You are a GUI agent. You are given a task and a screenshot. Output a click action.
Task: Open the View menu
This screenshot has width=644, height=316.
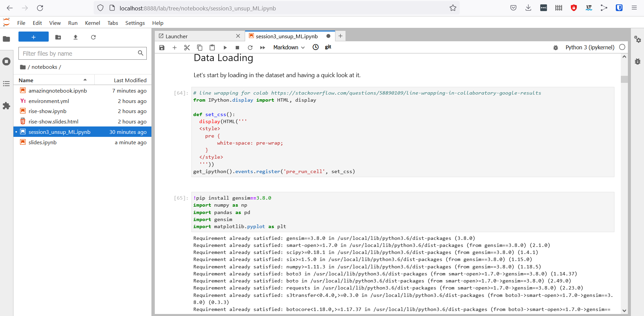click(x=55, y=23)
